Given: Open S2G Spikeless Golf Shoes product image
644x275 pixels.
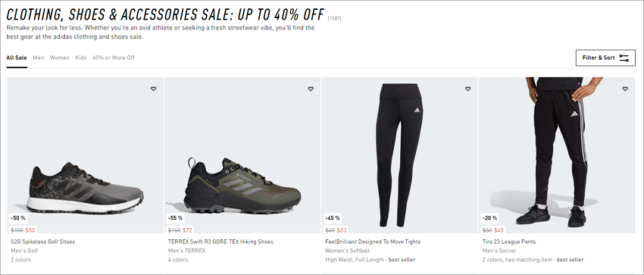Looking at the screenshot, I should (85, 155).
